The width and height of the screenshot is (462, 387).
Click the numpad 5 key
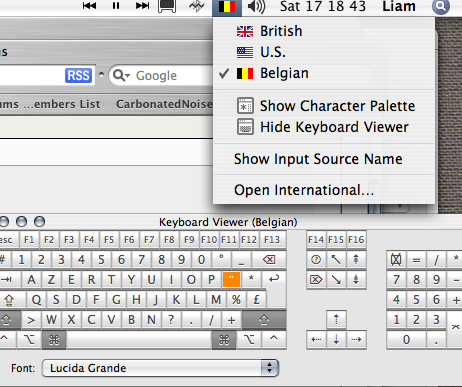[416, 299]
